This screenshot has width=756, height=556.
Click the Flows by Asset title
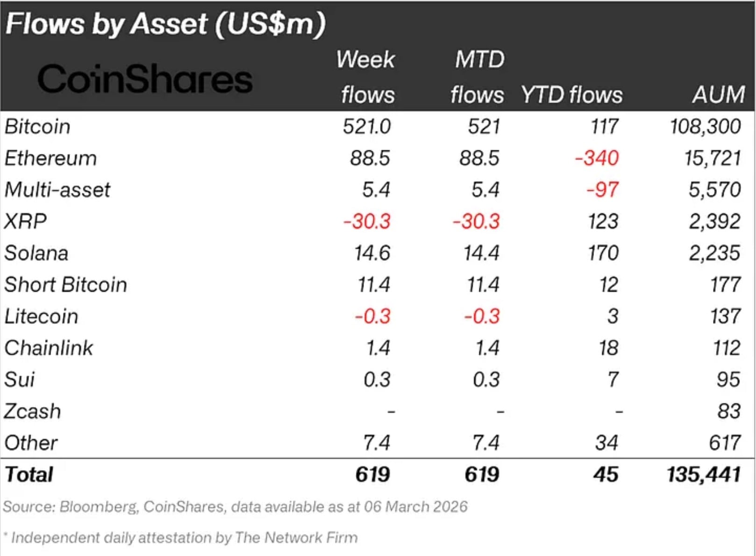(165, 24)
